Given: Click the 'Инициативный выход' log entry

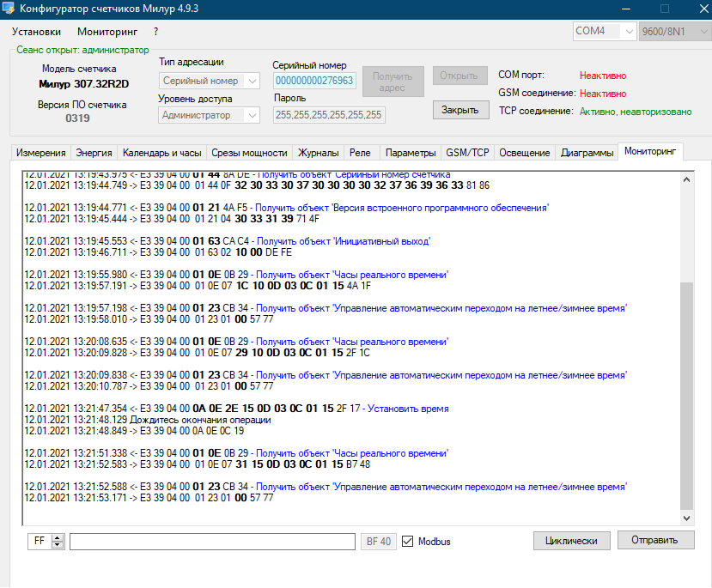Looking at the screenshot, I should click(344, 241).
